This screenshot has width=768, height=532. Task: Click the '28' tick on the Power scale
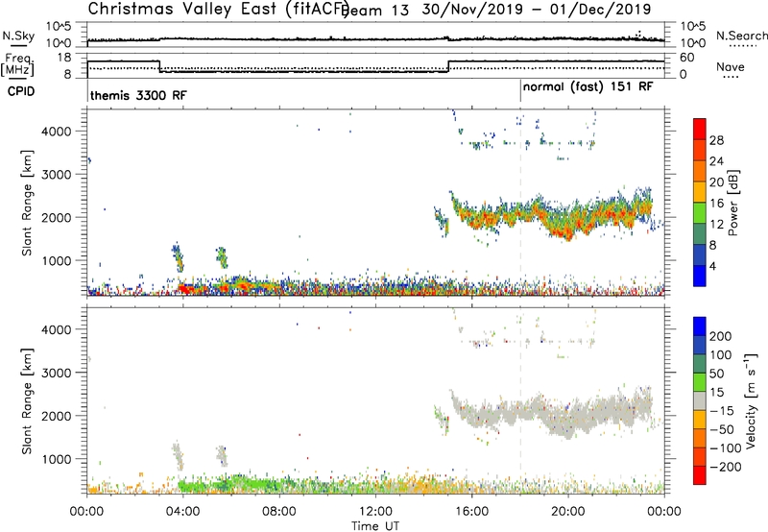click(x=716, y=140)
